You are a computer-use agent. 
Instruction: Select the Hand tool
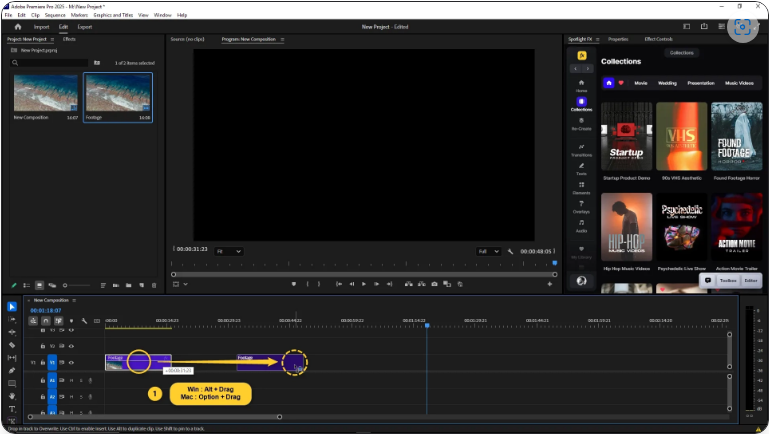coord(12,396)
